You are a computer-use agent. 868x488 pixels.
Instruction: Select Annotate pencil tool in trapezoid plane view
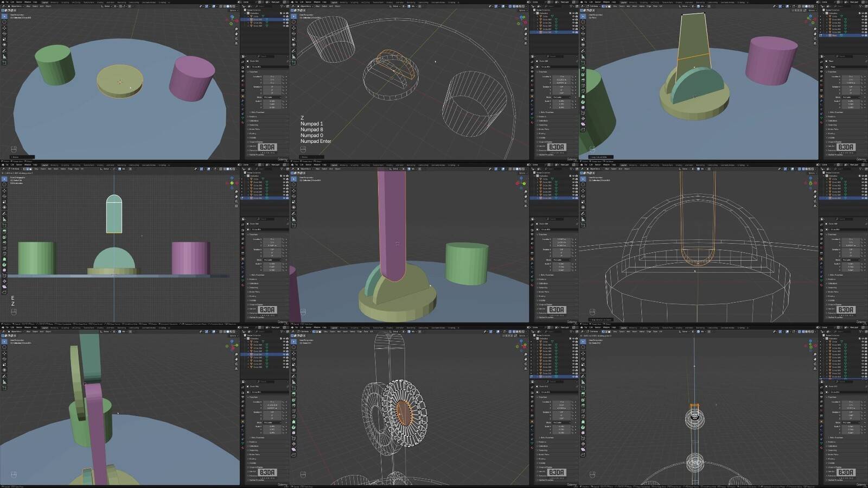click(x=583, y=51)
